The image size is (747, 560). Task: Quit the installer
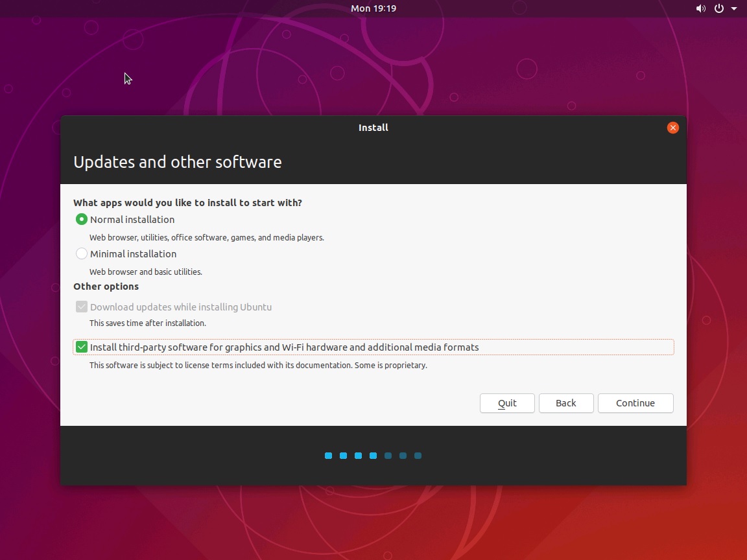coord(507,403)
